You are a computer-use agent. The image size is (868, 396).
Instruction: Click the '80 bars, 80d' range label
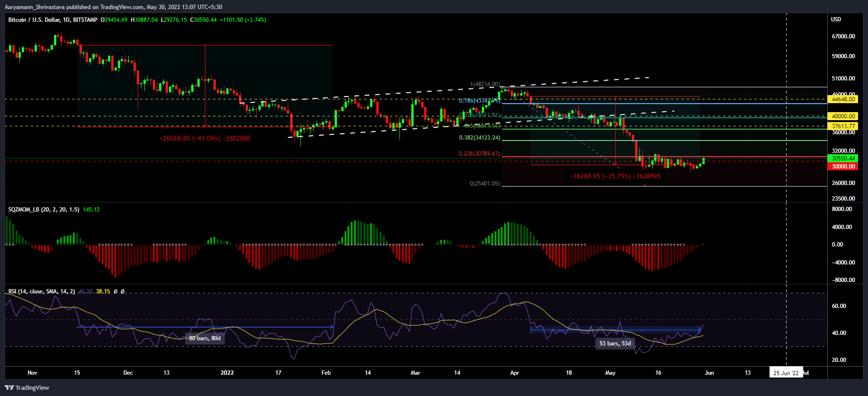point(204,338)
